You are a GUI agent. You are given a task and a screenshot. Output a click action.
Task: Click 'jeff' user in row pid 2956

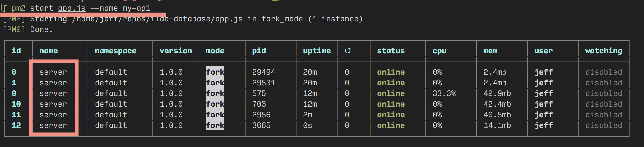(x=544, y=115)
